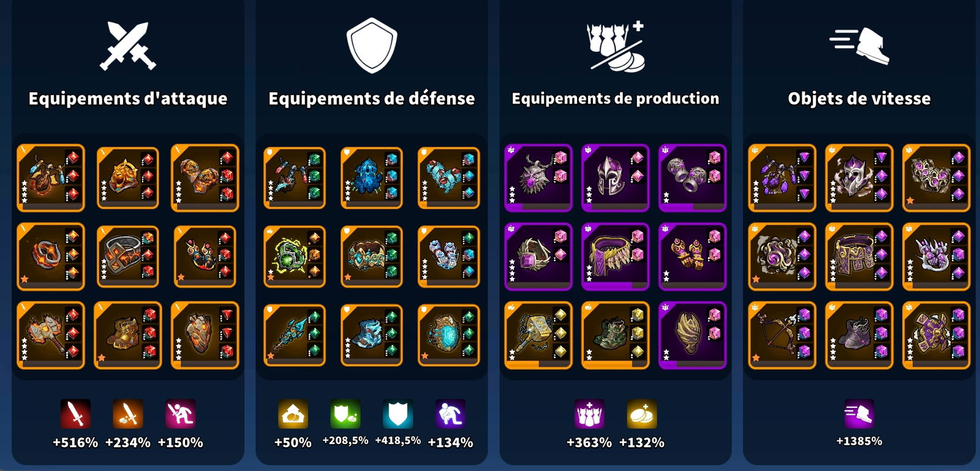Choose the golden hammer production item
This screenshot has height=471, width=980.
point(538,335)
